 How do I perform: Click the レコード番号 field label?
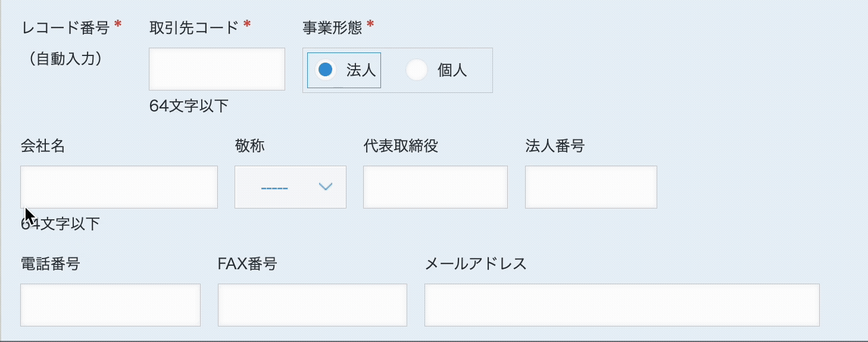66,27
